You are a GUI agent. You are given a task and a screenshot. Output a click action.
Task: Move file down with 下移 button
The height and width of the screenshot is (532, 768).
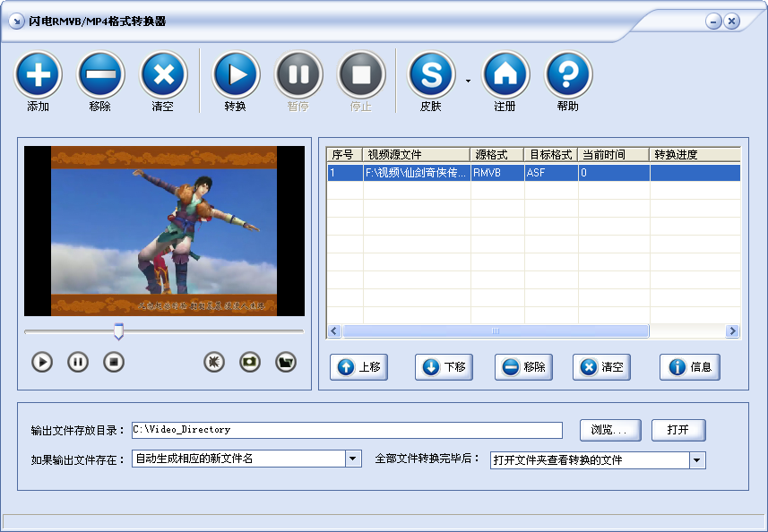tap(444, 367)
